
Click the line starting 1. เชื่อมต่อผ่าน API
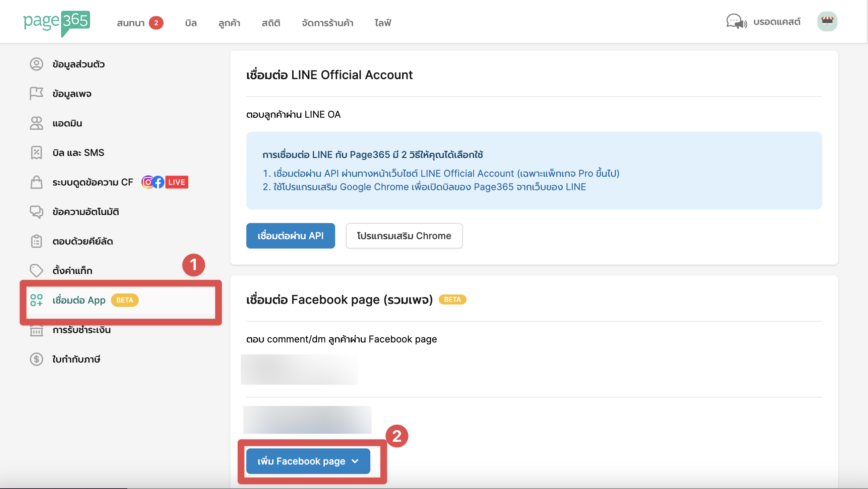coord(441,173)
